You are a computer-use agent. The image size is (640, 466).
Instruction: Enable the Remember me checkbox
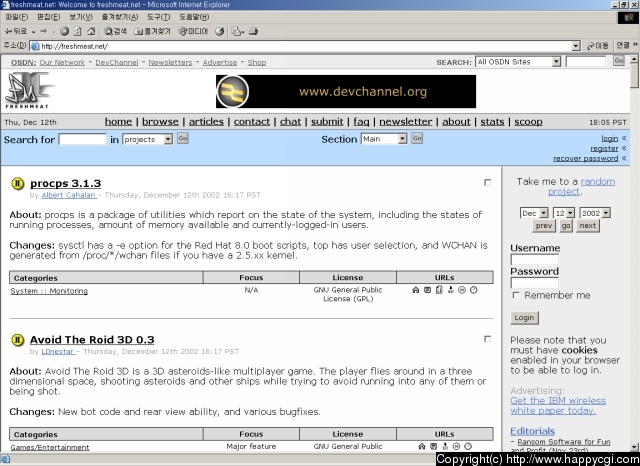tap(516, 295)
